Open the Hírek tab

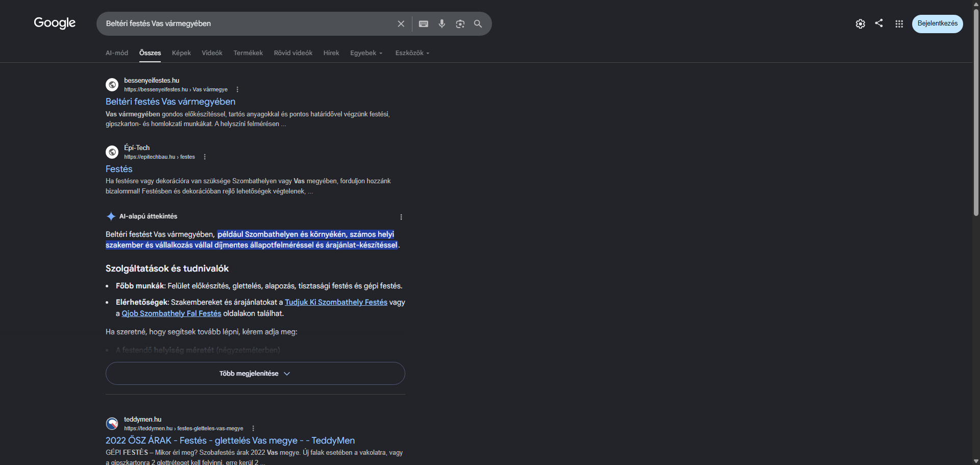[x=331, y=53]
